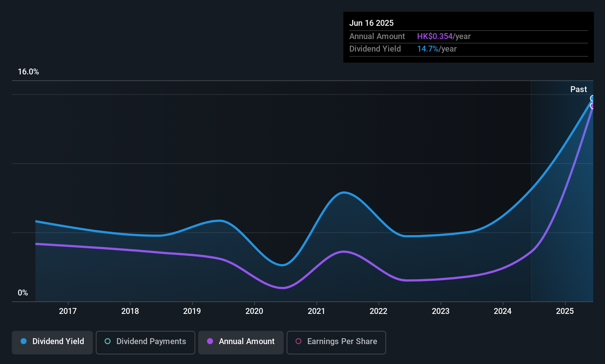Image resolution: width=605 pixels, height=364 pixels.
Task: Toggle the Earnings Per Share series off
Action: 336,342
